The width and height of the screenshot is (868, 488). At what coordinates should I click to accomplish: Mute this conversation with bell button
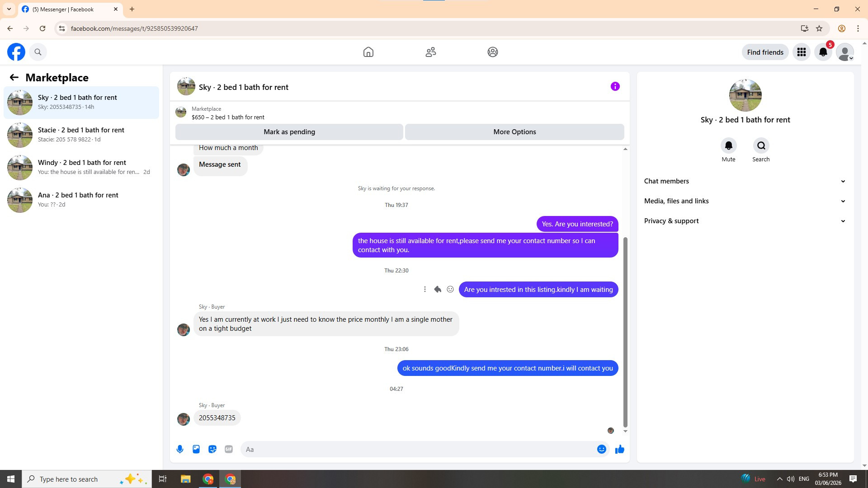(728, 145)
